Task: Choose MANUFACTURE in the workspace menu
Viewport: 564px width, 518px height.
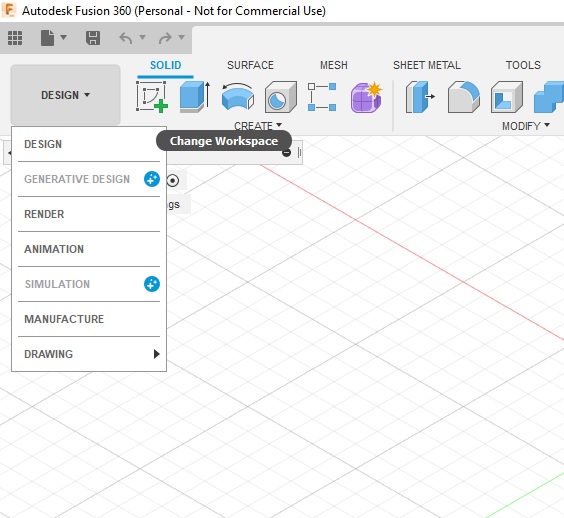Action: coord(89,319)
